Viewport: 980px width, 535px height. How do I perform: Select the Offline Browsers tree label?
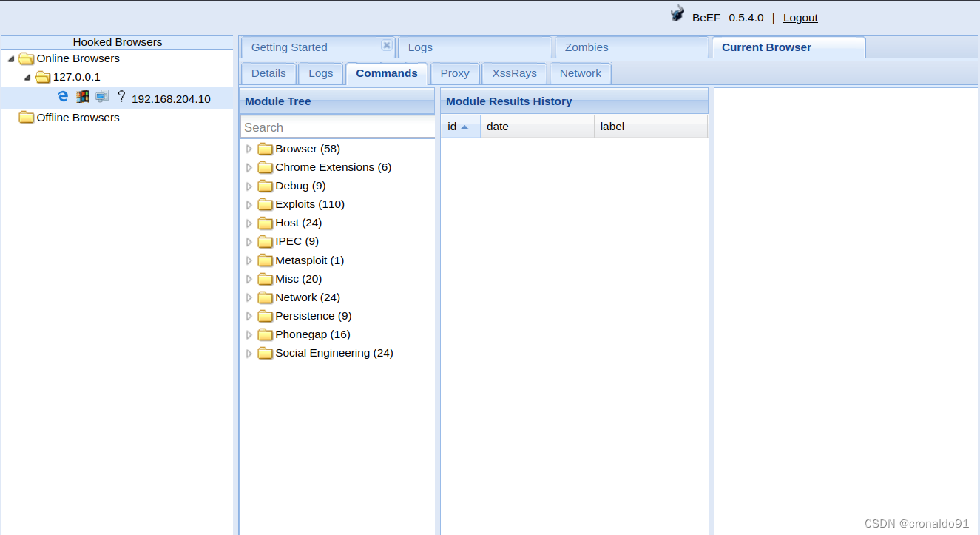(x=78, y=118)
